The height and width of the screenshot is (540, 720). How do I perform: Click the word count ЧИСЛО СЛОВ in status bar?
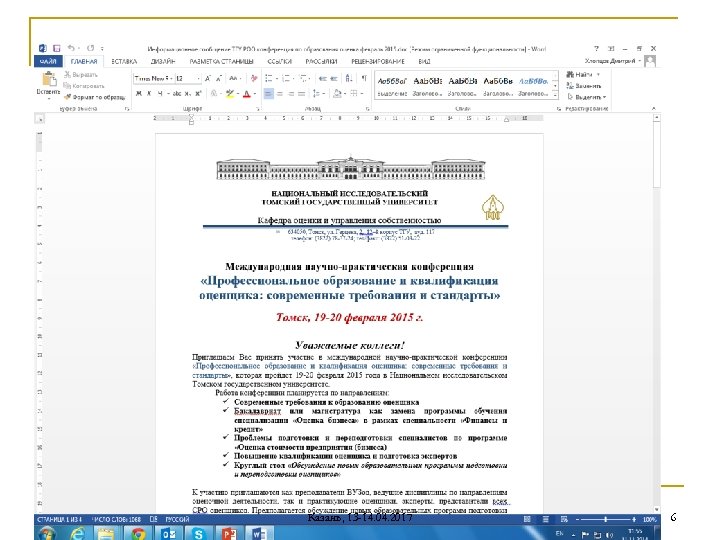(116, 519)
